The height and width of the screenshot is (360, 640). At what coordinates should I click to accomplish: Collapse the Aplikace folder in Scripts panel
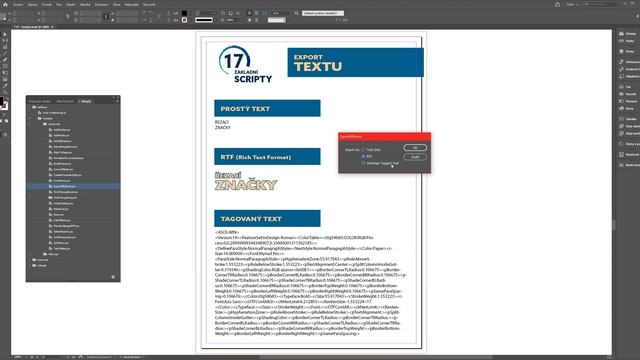point(30,107)
